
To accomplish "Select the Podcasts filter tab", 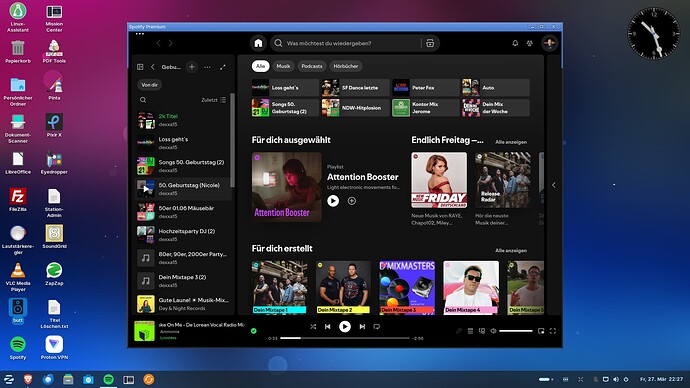I will (312, 66).
